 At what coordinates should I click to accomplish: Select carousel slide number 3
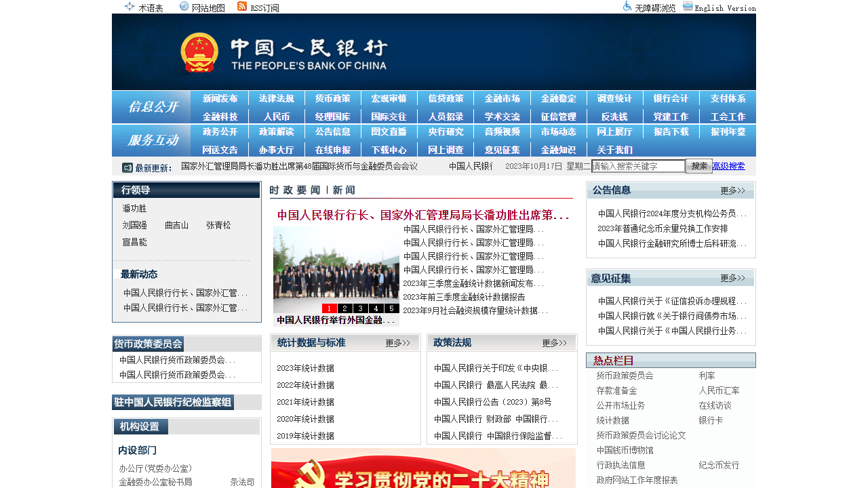click(360, 308)
